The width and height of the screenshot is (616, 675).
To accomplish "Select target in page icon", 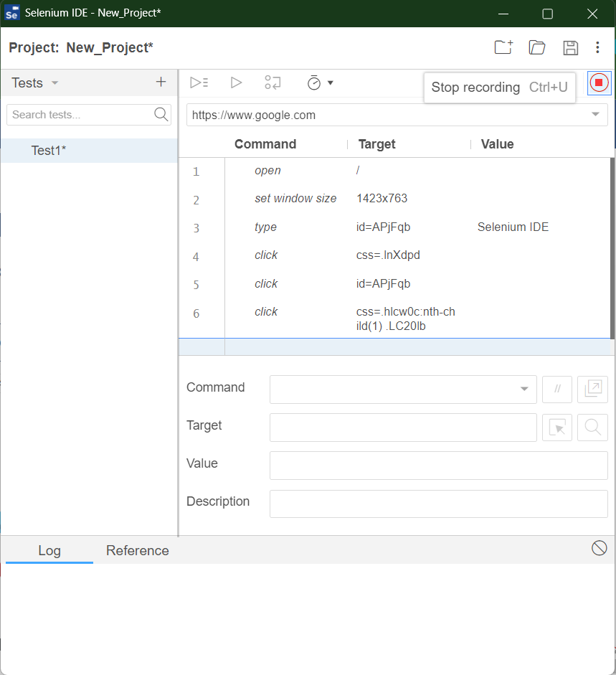I will coord(557,428).
